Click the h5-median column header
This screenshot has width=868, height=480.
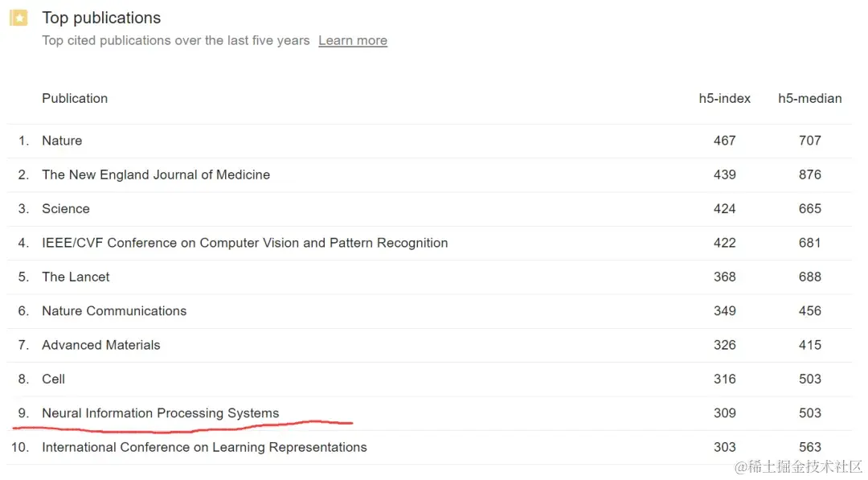coord(810,99)
